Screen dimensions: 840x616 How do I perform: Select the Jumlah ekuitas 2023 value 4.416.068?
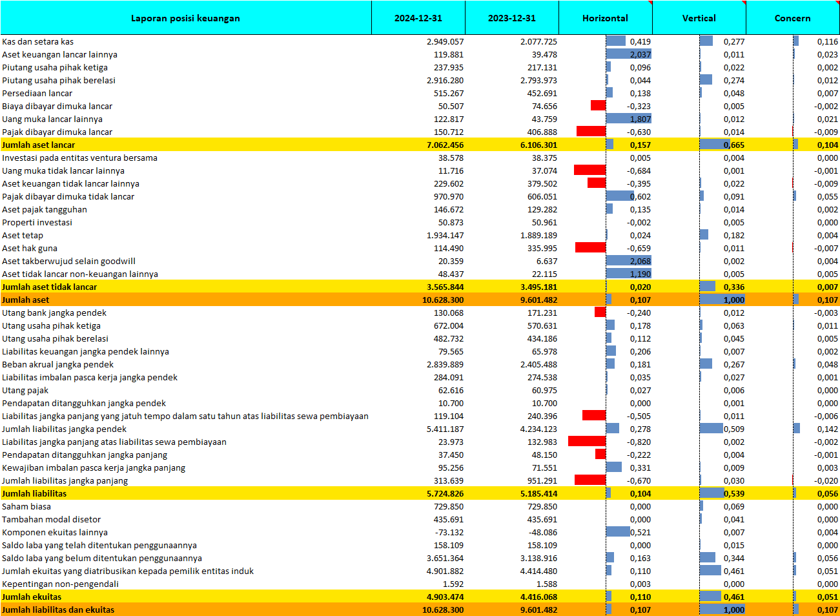(538, 597)
